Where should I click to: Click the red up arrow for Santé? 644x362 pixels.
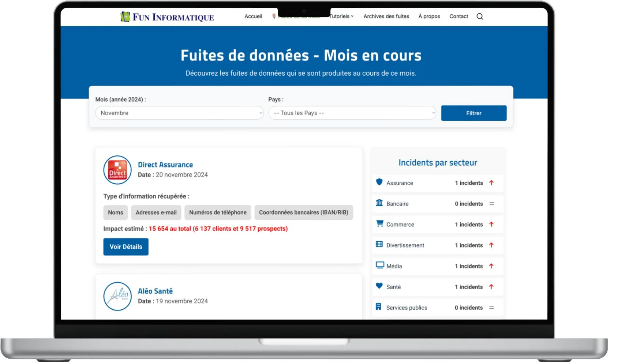[x=491, y=287]
